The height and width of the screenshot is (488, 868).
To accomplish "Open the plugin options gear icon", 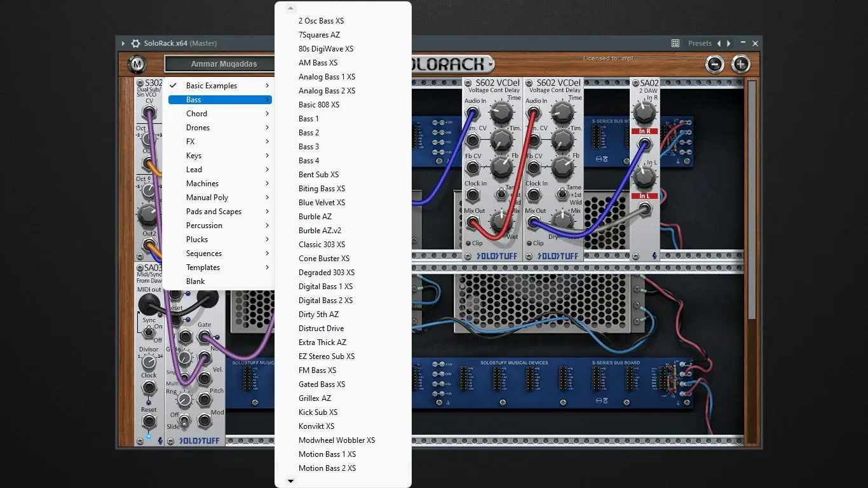I will tap(135, 43).
